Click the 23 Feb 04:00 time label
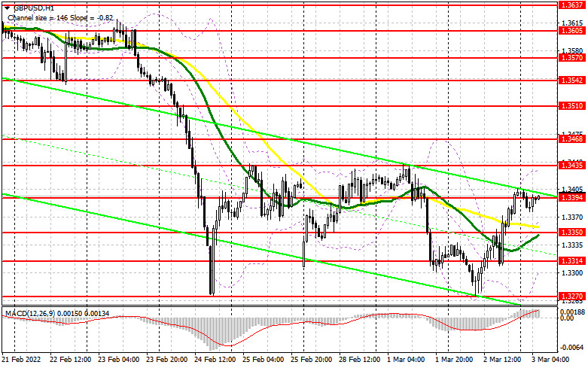Image resolution: width=588 pixels, height=368 pixels. pyautogui.click(x=119, y=360)
